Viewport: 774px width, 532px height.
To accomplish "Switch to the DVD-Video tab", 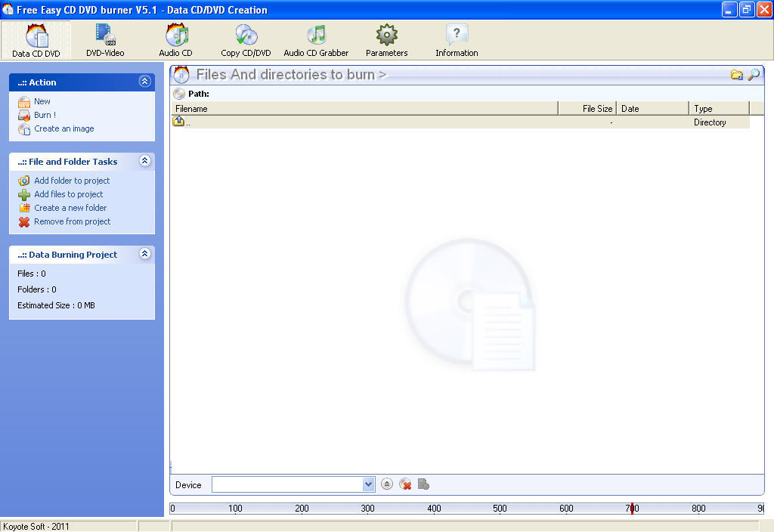I will [104, 39].
